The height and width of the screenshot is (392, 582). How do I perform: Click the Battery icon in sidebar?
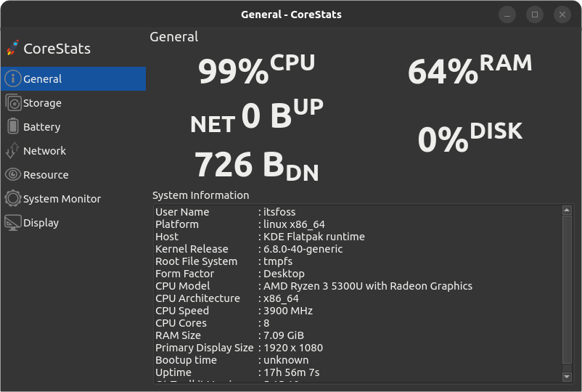[x=12, y=126]
